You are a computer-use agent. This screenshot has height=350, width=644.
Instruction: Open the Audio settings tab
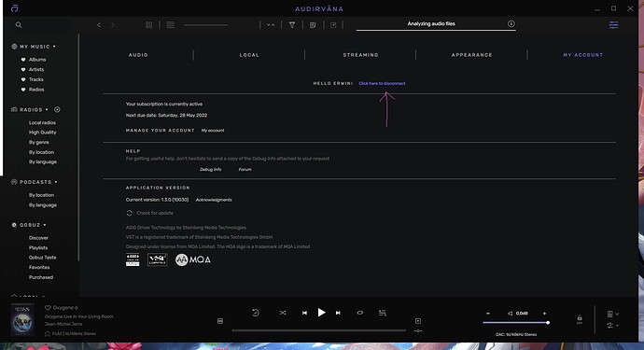(x=138, y=55)
